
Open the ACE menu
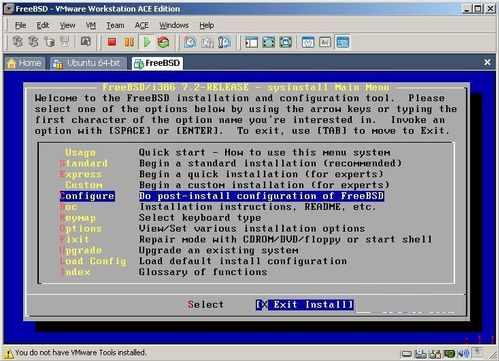point(142,25)
